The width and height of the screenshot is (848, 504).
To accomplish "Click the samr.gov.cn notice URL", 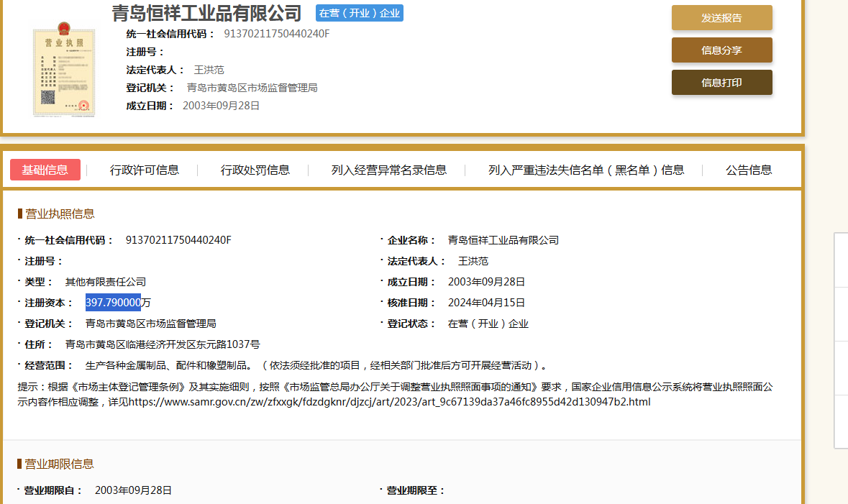I will [389, 402].
